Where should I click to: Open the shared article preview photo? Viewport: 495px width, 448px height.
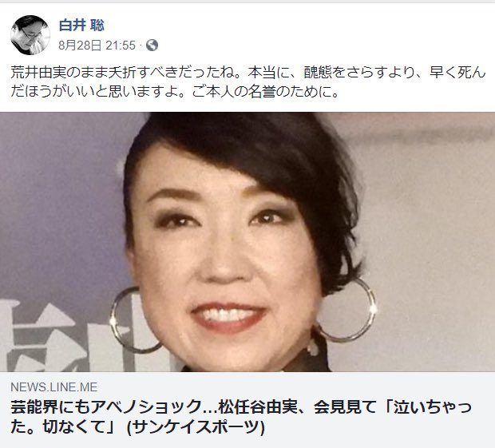point(247,242)
